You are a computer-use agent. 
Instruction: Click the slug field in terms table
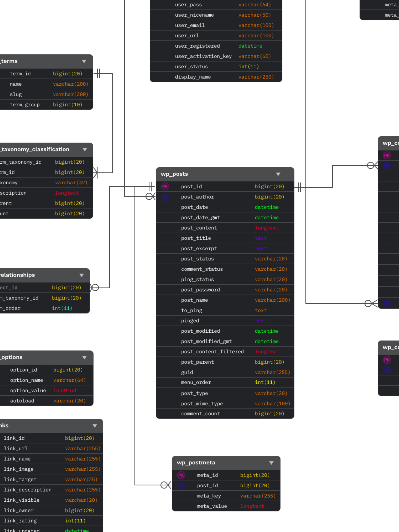(46, 94)
